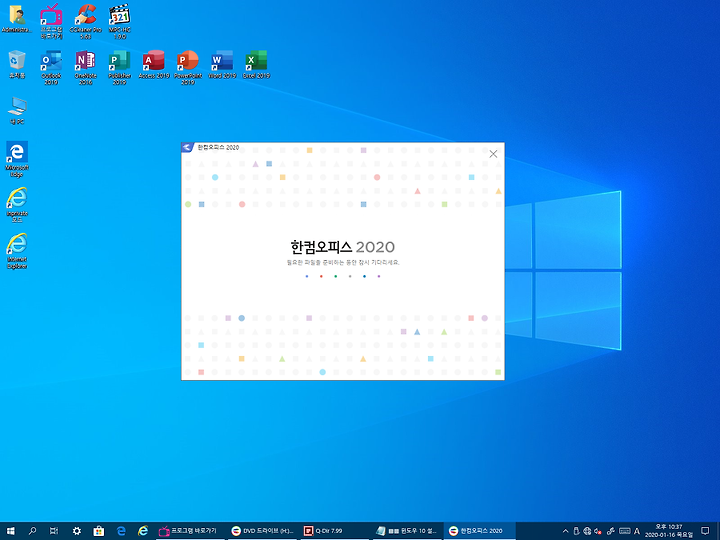
Task: Open the network globe tray icon
Action: (587, 531)
